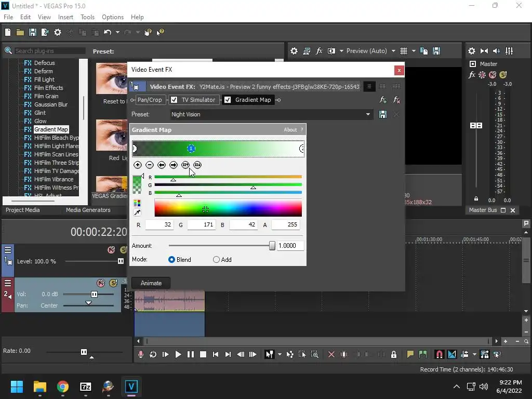The height and width of the screenshot is (399, 532).
Task: Switch to Project Media tab
Action: tap(23, 210)
